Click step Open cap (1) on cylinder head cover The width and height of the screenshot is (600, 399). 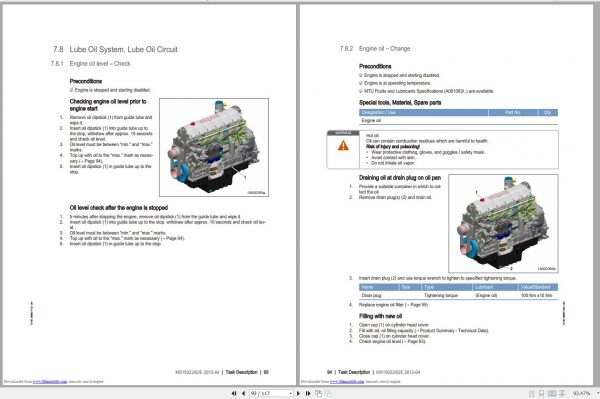[394, 325]
